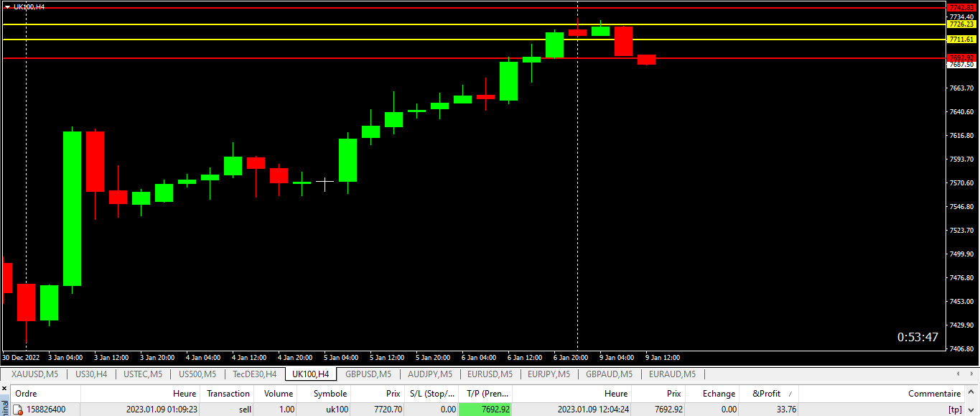Sort by the Echange column header
980x416 pixels.
coord(712,394)
